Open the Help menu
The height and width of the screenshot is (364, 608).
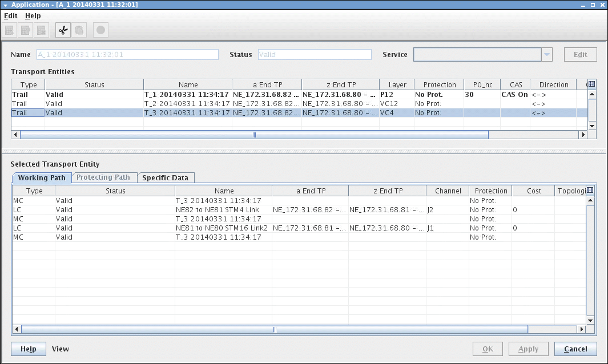pos(33,16)
